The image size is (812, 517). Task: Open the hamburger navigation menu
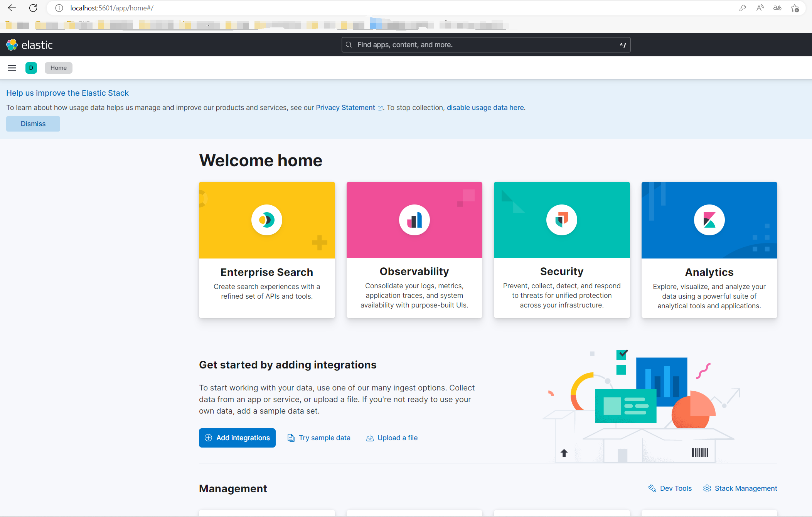(12, 68)
